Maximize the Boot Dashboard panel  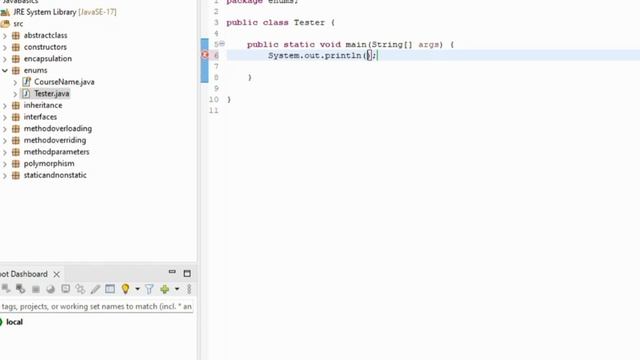187,273
